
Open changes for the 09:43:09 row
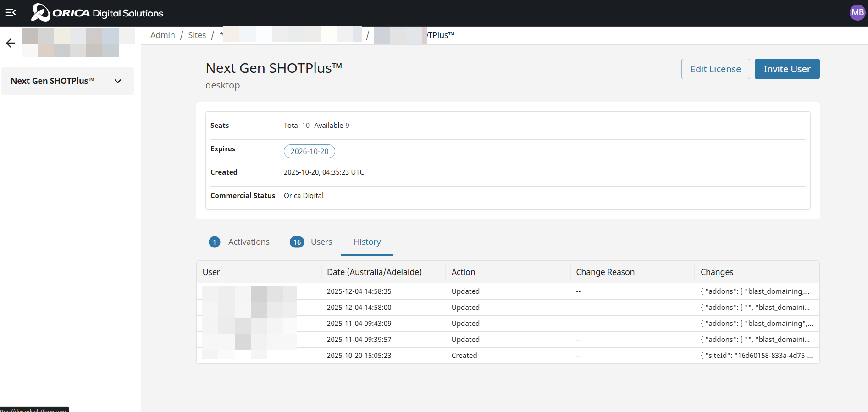point(757,324)
